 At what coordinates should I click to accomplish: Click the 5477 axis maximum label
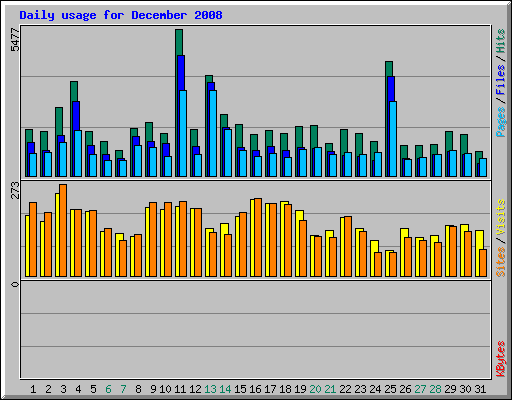pos(15,40)
